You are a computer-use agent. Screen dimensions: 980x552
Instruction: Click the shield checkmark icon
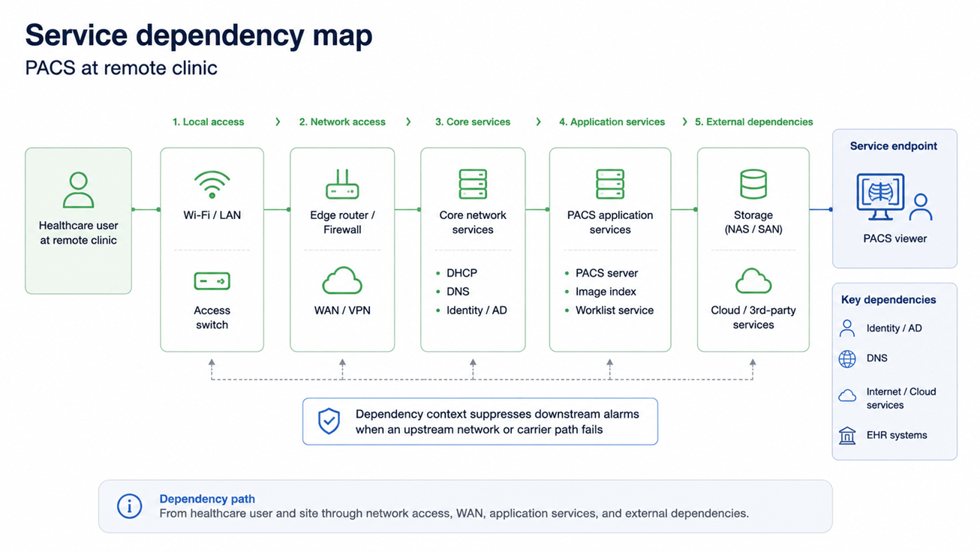point(329,421)
